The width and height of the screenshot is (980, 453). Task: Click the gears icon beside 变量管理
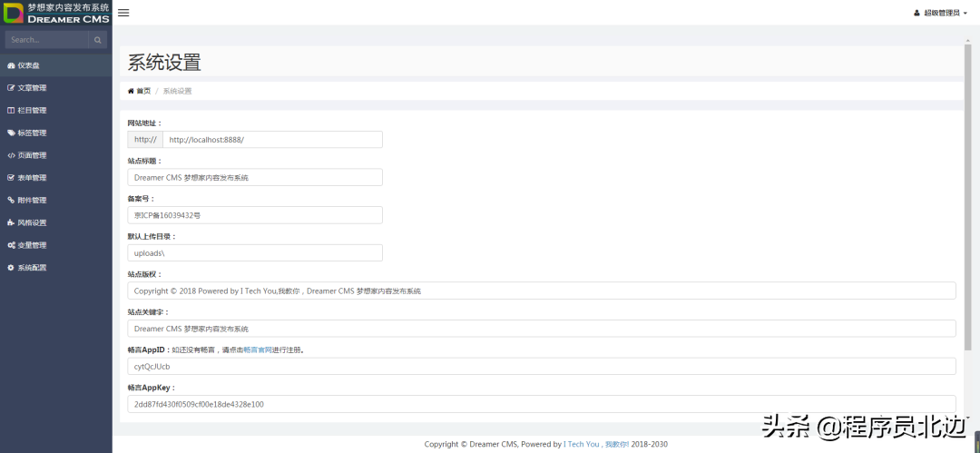point(11,246)
